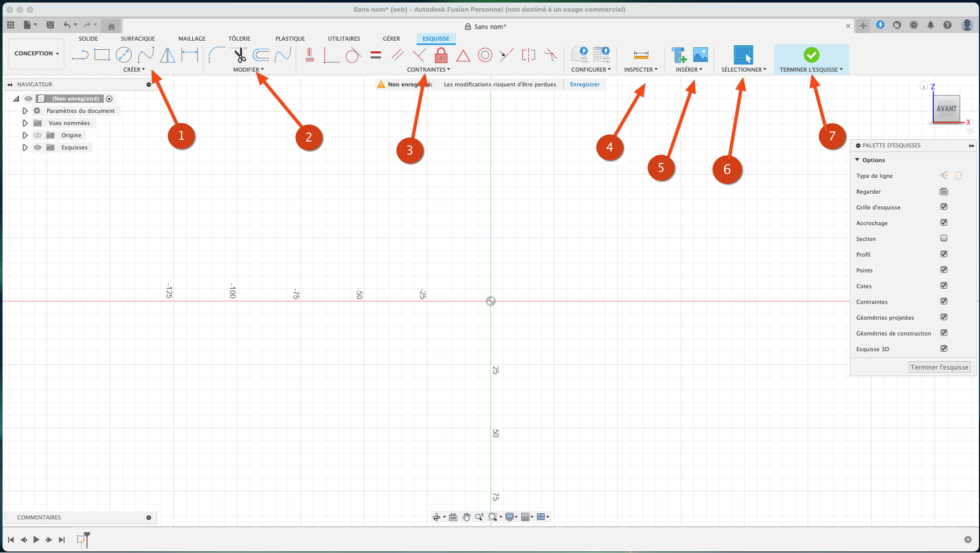
Task: Select the center diameter circle tool
Action: tap(124, 54)
